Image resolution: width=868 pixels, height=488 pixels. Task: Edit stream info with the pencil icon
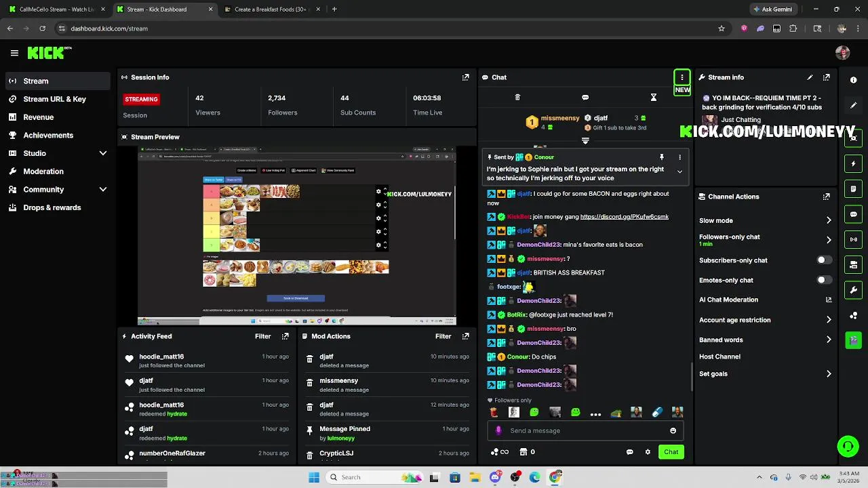[x=810, y=77]
